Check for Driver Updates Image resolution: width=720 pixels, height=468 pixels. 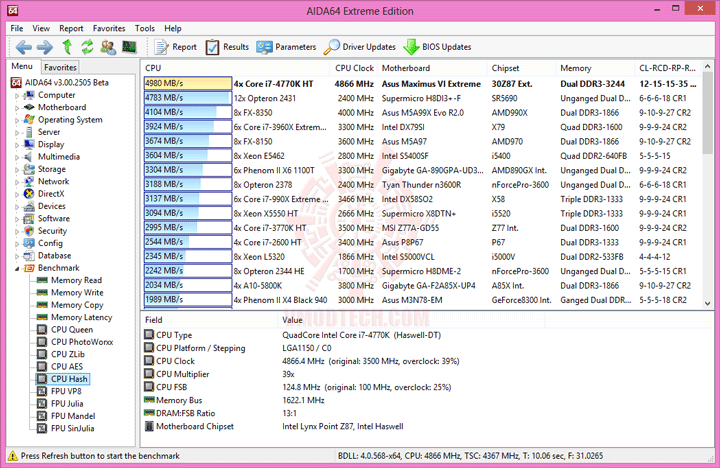(360, 47)
